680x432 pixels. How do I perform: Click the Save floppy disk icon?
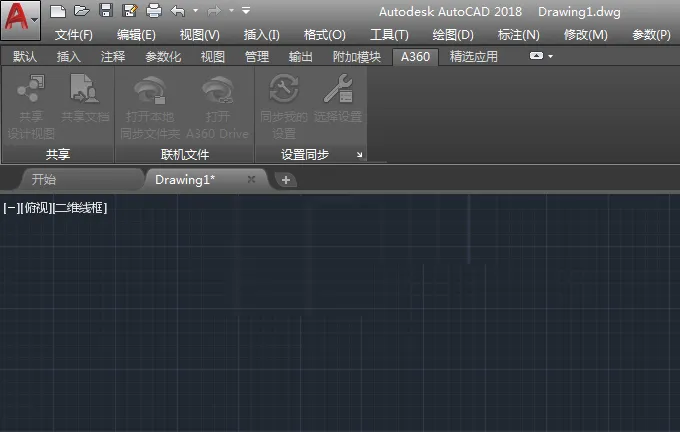click(106, 10)
